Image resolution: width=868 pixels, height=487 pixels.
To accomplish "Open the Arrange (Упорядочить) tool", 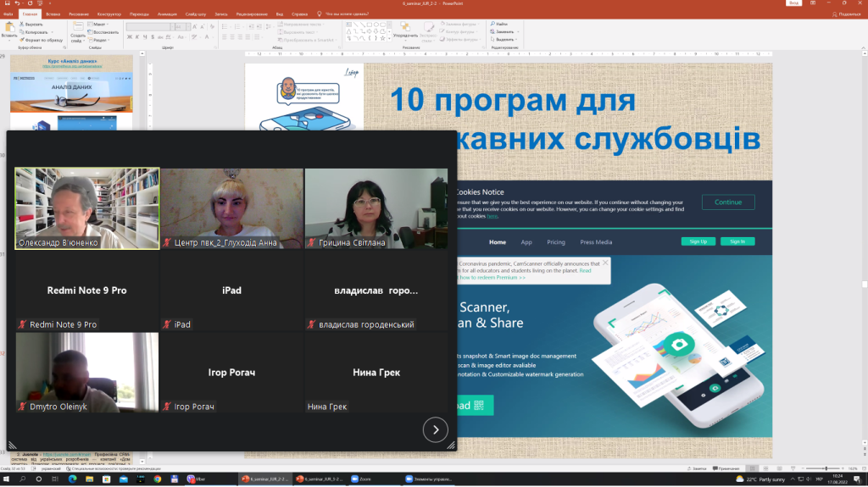I will click(x=406, y=30).
